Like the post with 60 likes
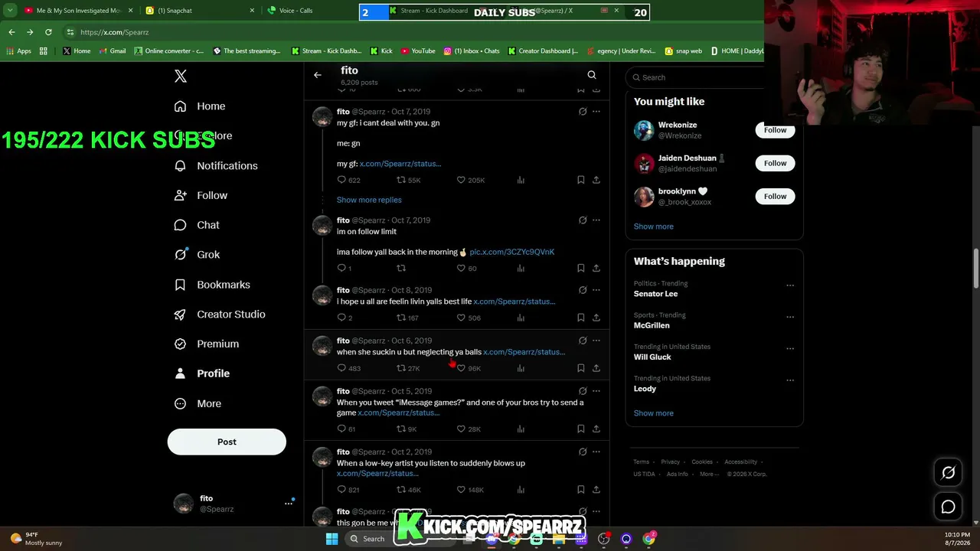 (x=461, y=268)
